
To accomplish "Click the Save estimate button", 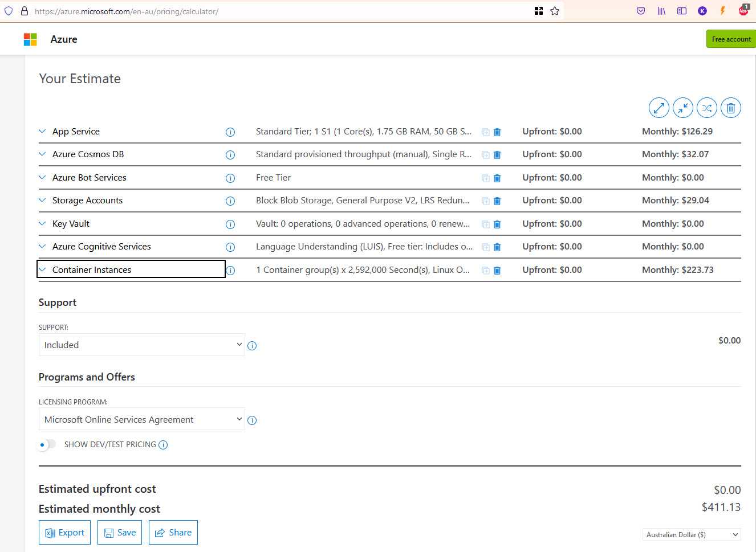I will pos(120,533).
